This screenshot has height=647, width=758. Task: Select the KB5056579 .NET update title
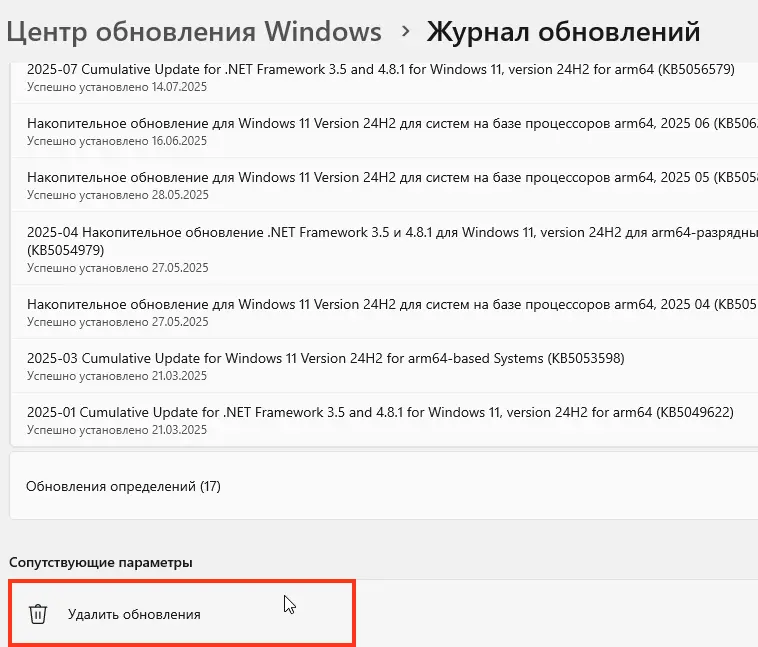(380, 70)
